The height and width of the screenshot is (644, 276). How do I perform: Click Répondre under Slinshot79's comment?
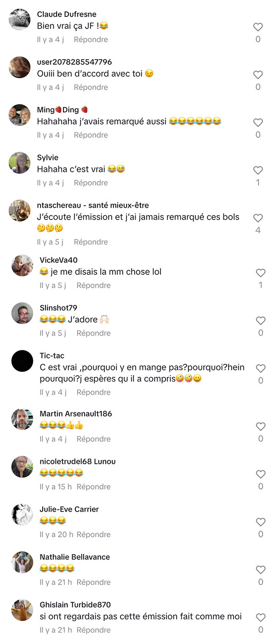coord(93,333)
